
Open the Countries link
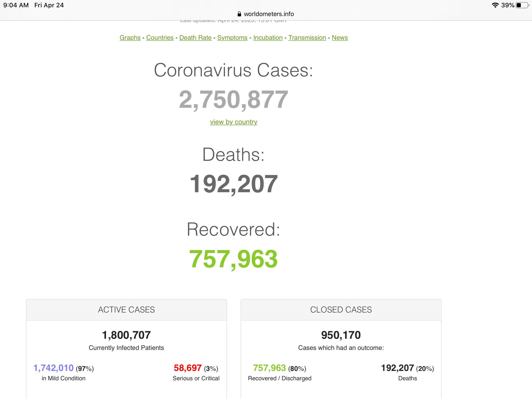(x=160, y=38)
